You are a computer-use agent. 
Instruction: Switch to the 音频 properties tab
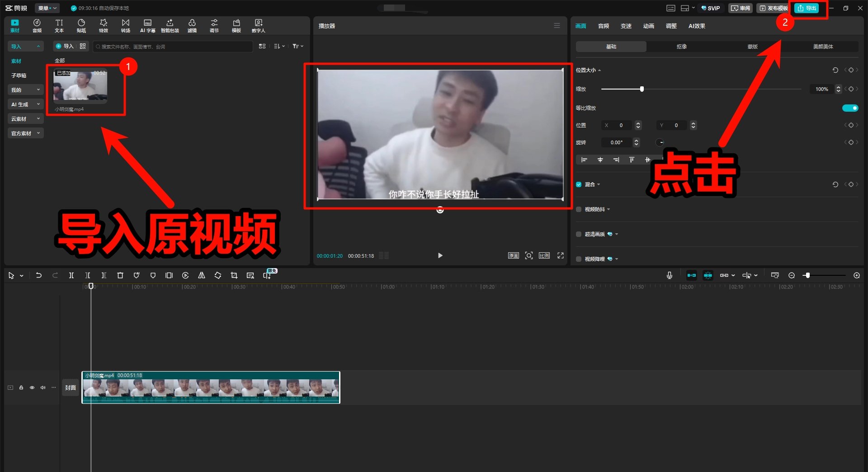[x=603, y=26]
